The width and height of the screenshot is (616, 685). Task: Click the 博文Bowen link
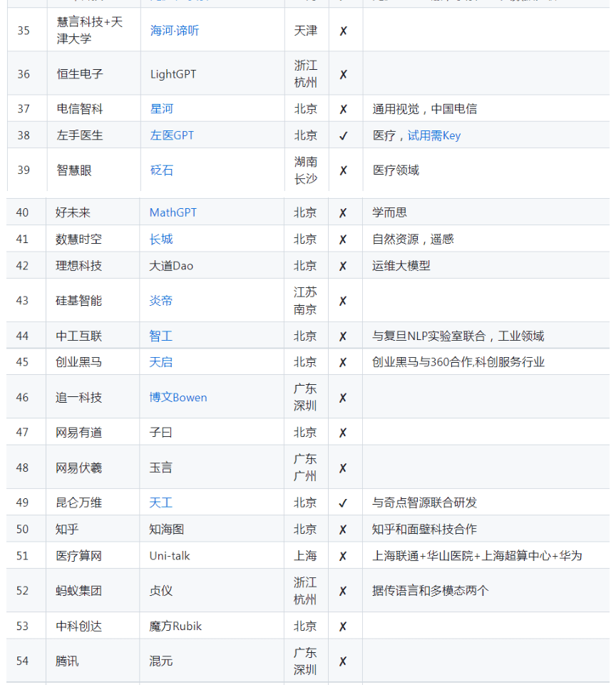[178, 398]
